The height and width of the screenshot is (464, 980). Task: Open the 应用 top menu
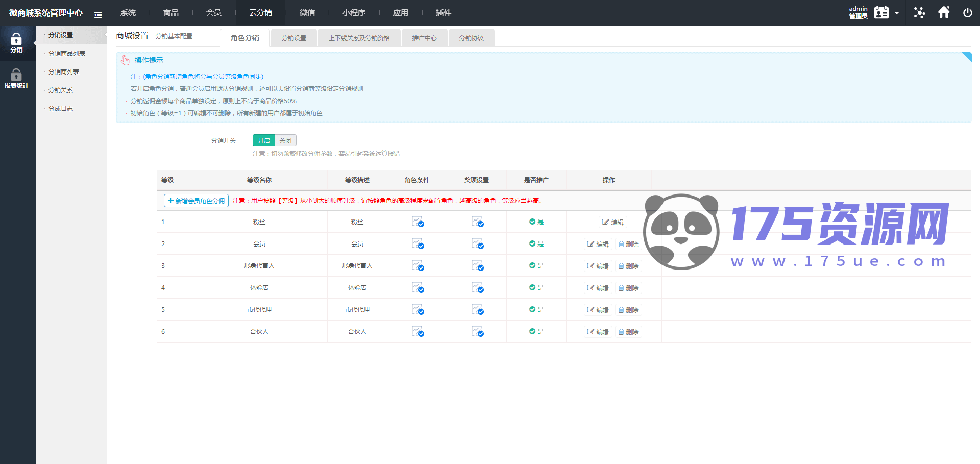[x=401, y=13]
